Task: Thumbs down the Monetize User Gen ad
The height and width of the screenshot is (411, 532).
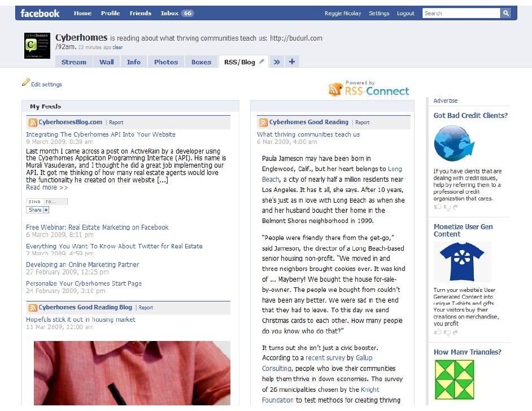Action: (447, 333)
